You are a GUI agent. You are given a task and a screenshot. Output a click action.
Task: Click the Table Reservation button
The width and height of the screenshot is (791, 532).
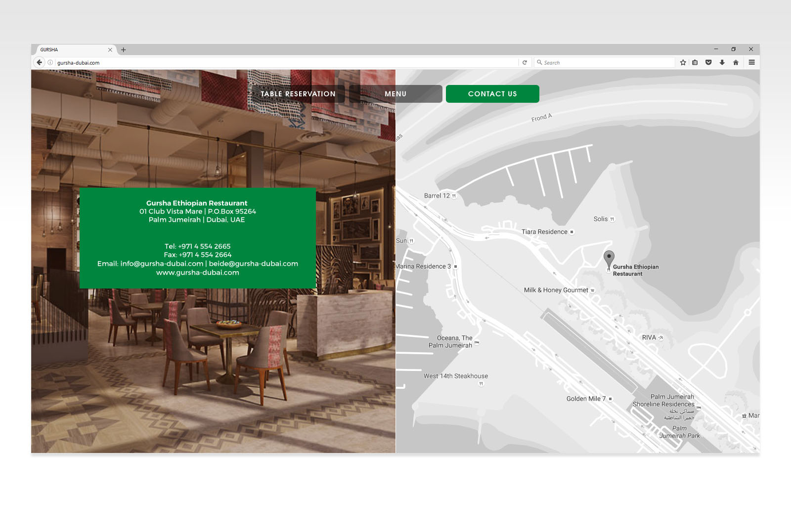[298, 94]
